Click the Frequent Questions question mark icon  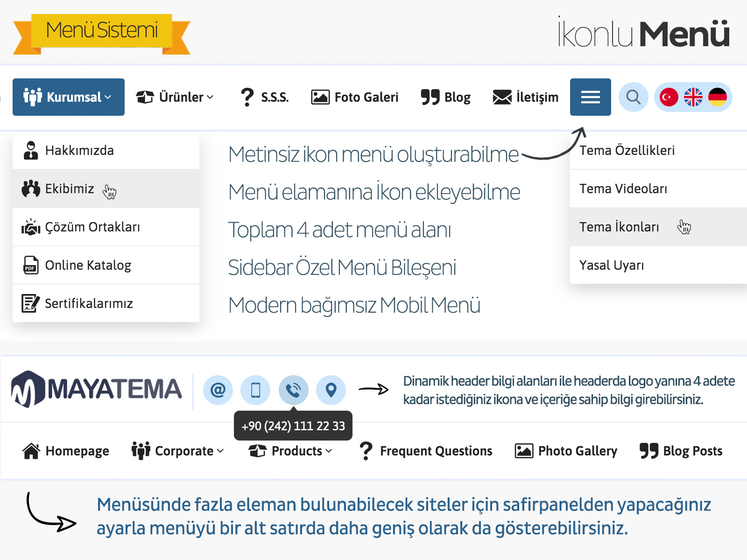coord(366,451)
